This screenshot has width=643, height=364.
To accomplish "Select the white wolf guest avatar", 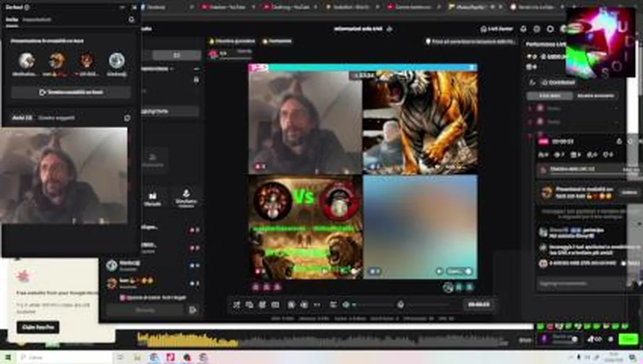I will [x=26, y=61].
